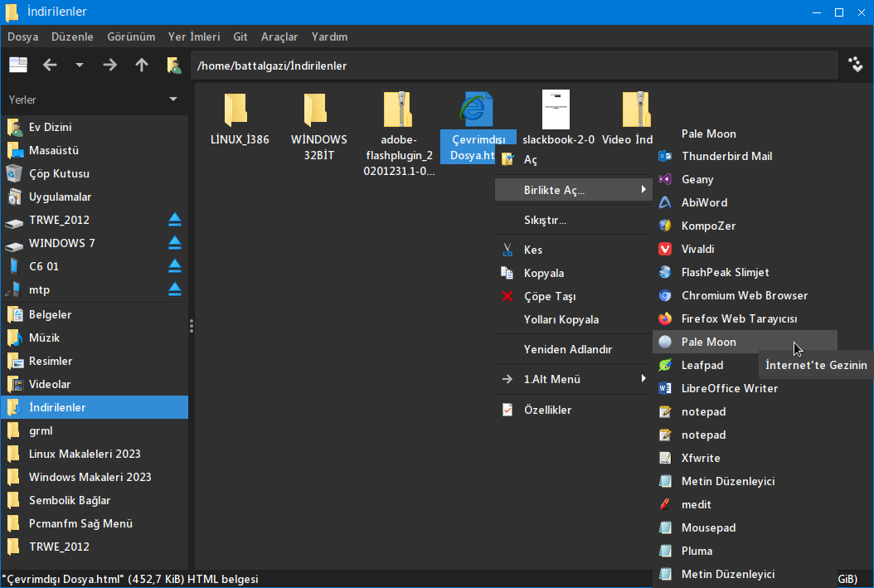Open with FlashPeak Slimjet
The image size is (874, 588).
(x=745, y=272)
